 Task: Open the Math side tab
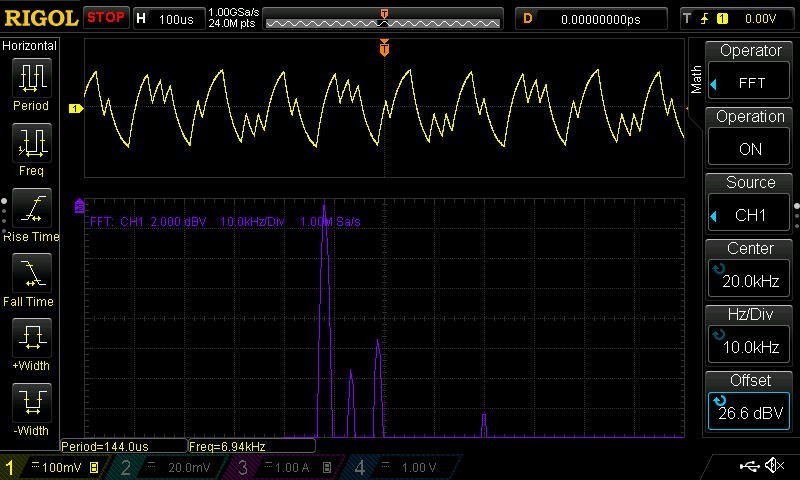[697, 80]
